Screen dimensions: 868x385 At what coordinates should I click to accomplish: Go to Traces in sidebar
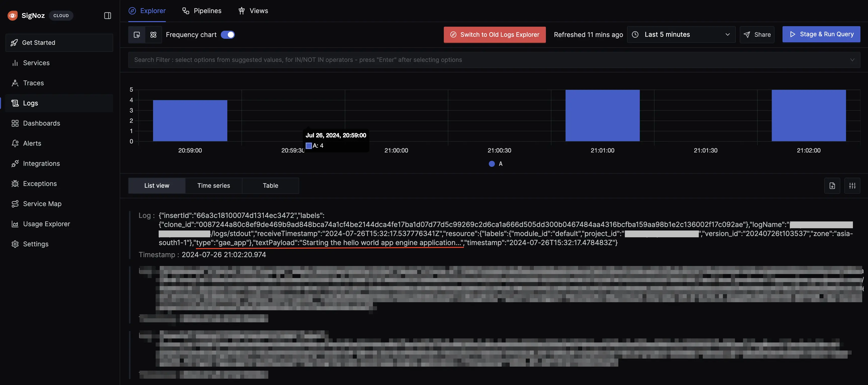(59, 83)
